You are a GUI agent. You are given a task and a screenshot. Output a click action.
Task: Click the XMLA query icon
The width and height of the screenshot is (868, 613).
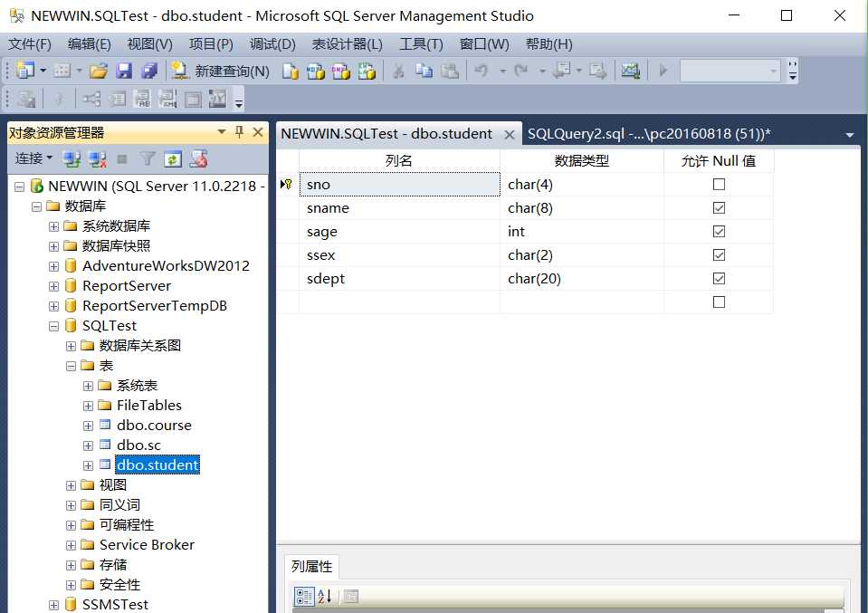[x=367, y=71]
